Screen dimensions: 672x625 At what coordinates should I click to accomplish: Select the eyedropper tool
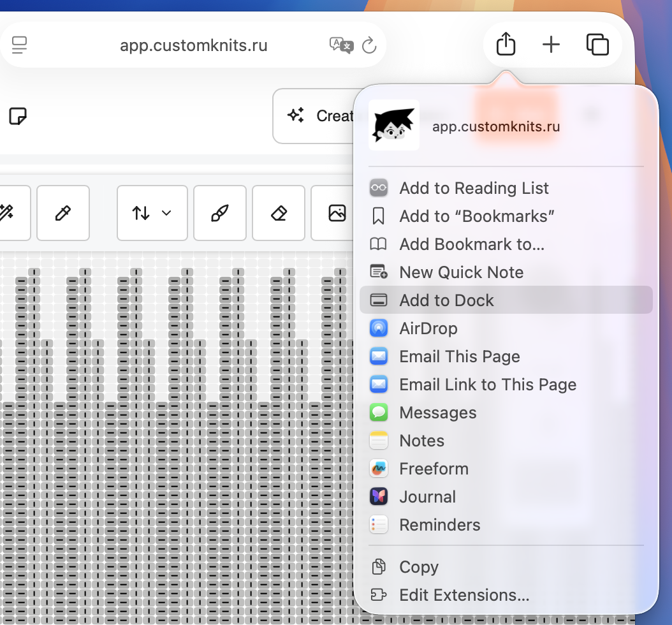click(x=62, y=213)
